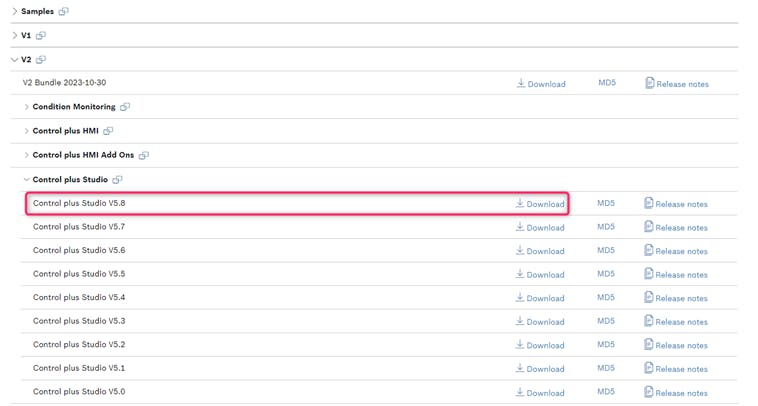Viewport: 758px width, 406px height.
Task: Download Control plus Studio V5.8
Action: tap(540, 203)
